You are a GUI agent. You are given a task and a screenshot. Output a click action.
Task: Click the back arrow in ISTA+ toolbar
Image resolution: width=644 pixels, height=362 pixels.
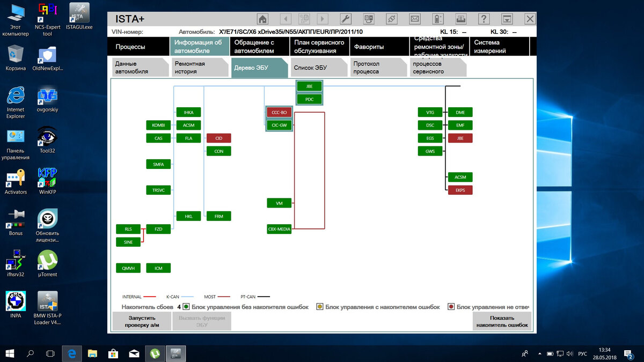(286, 19)
